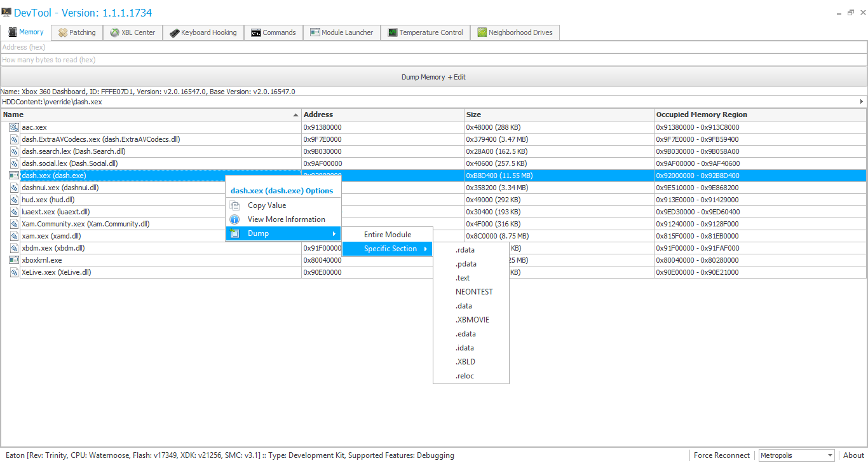Click the xam.xex module icon
The image size is (868, 463).
click(x=14, y=236)
